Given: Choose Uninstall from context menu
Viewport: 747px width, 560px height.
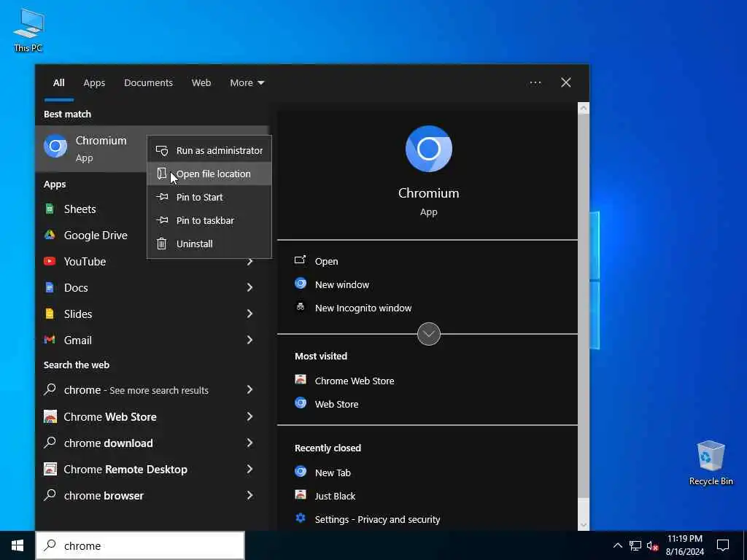Looking at the screenshot, I should pos(209,244).
